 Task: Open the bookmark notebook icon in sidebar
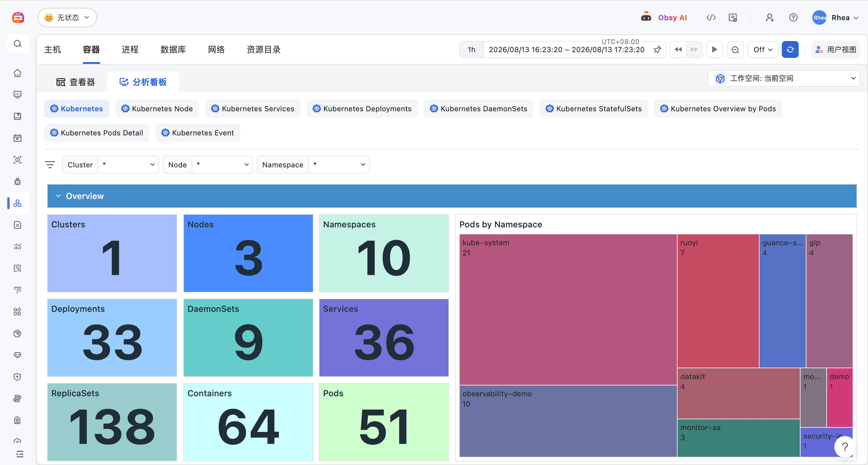[x=17, y=116]
